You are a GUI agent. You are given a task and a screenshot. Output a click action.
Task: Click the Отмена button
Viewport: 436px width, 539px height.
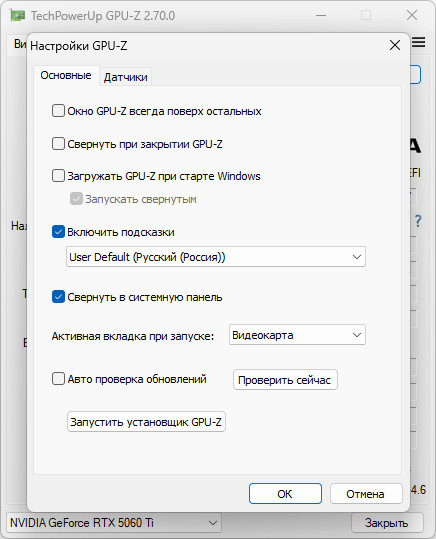(x=366, y=494)
